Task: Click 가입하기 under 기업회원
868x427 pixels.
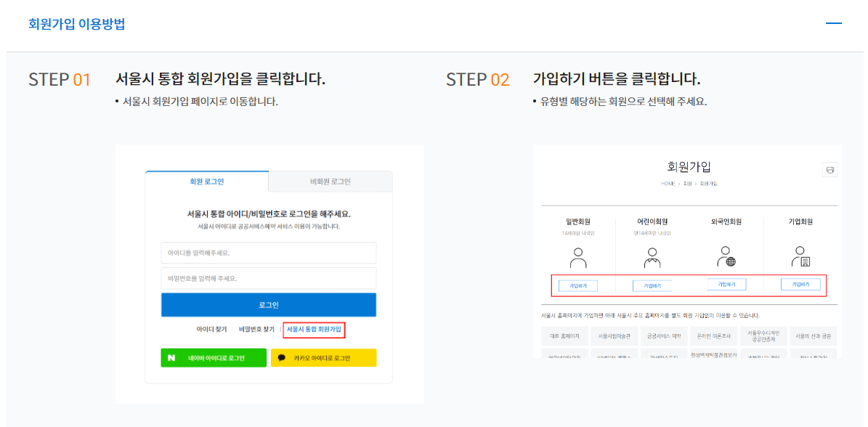Action: pyautogui.click(x=801, y=283)
